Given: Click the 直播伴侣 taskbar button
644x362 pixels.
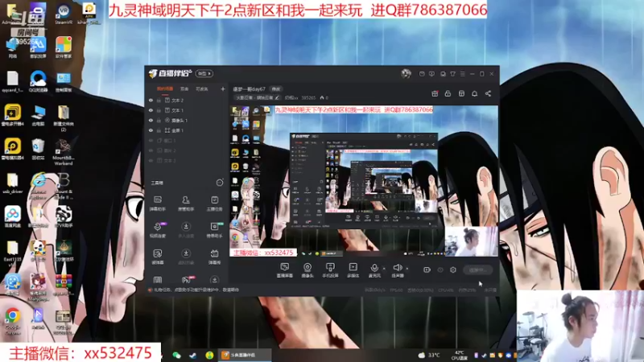Looking at the screenshot, I should click(x=244, y=355).
